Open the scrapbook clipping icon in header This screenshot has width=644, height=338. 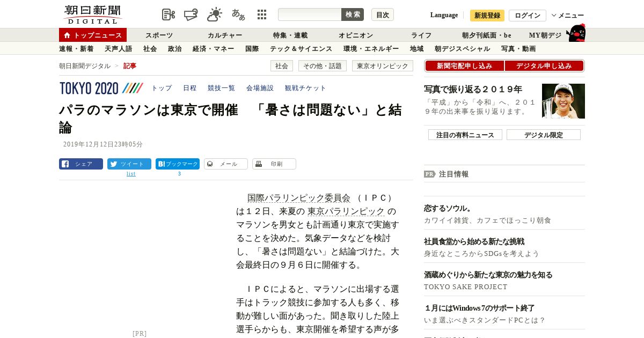coord(169,14)
